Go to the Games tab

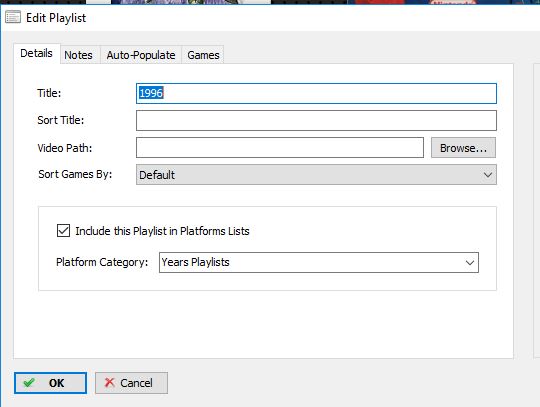point(203,55)
